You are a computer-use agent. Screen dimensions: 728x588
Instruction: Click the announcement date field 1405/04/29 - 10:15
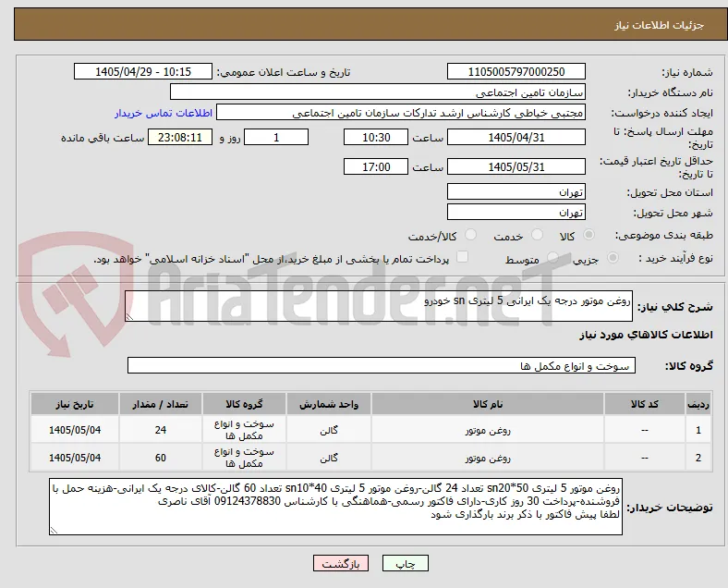pos(143,71)
